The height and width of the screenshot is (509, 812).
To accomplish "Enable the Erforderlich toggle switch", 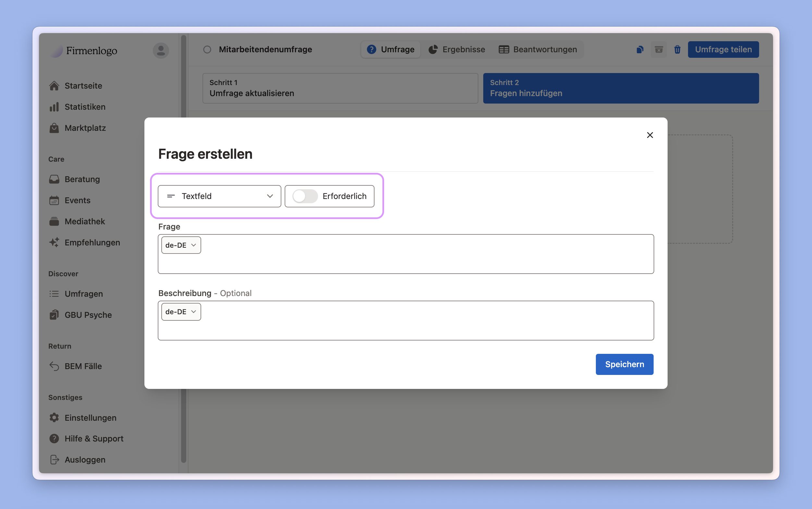I will (304, 196).
